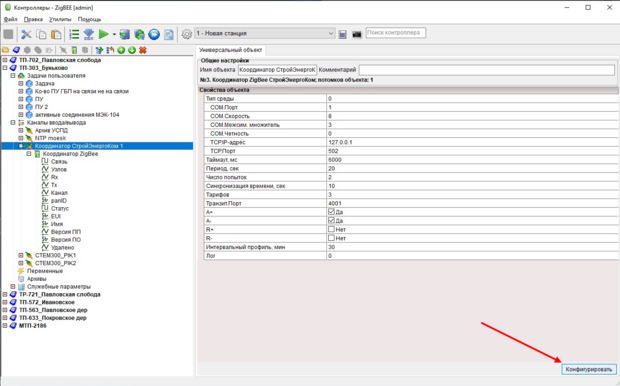Click the green checklist toolbar icon
The height and width of the screenshot is (386, 620).
74,34
